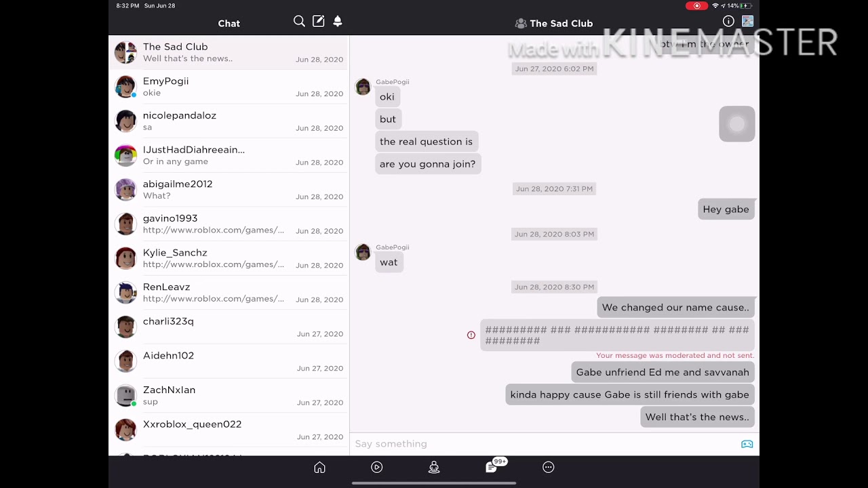This screenshot has width=868, height=488.
Task: Open gavino1993 chat with roblox link
Action: (229, 224)
